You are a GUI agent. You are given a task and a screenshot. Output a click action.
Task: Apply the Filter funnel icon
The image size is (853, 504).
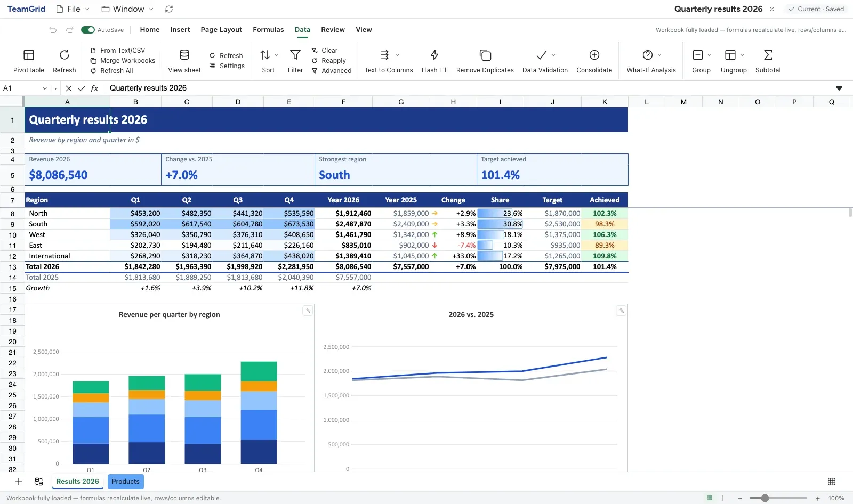[x=295, y=55]
